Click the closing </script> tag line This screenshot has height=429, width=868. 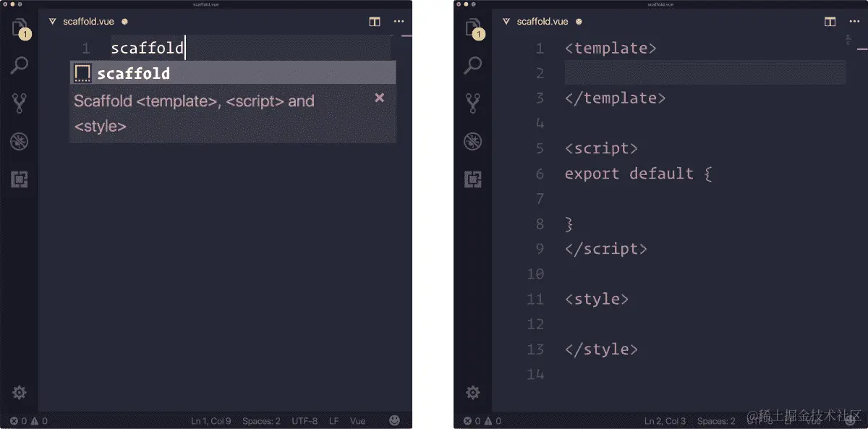[x=605, y=249]
